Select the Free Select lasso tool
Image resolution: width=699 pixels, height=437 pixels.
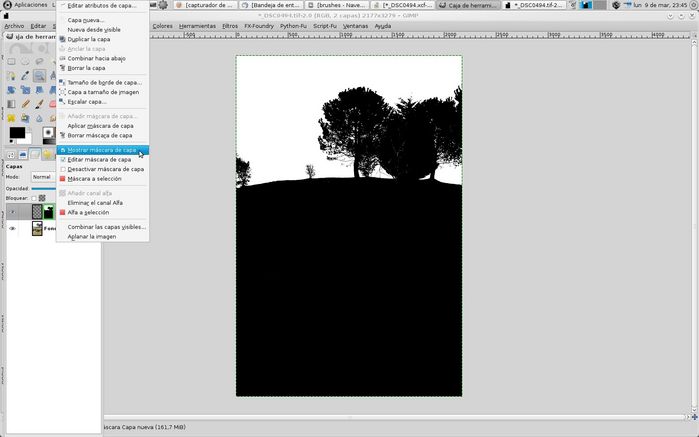[39, 62]
